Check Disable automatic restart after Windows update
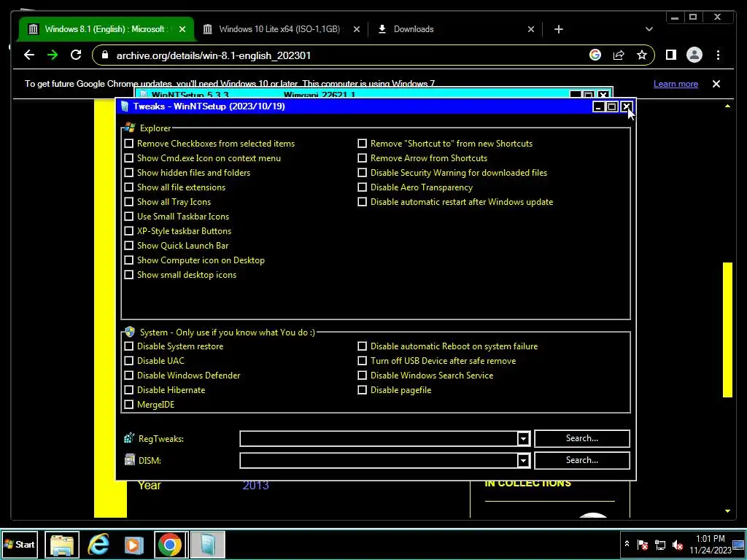Viewport: 747px width, 560px height. (362, 202)
